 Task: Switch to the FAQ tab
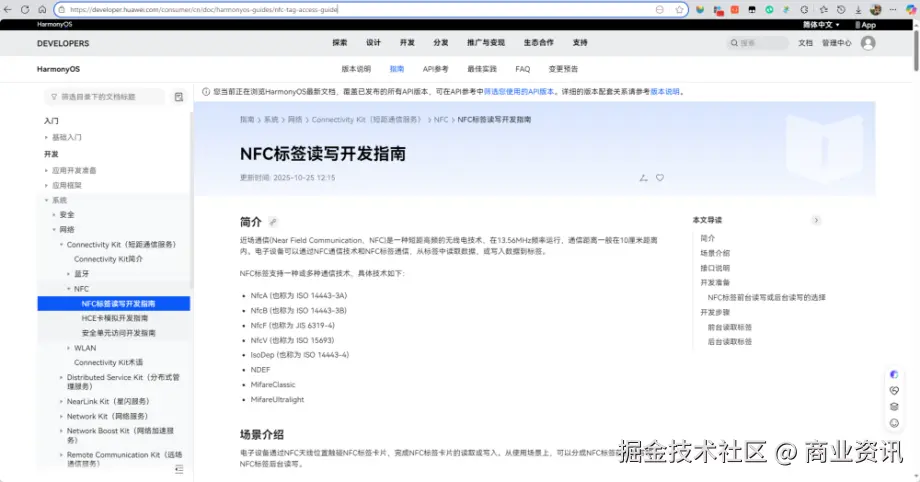(x=522, y=69)
